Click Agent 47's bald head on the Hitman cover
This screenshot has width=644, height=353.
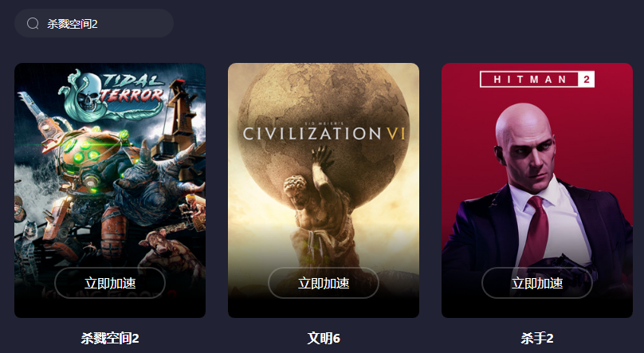pos(522,124)
